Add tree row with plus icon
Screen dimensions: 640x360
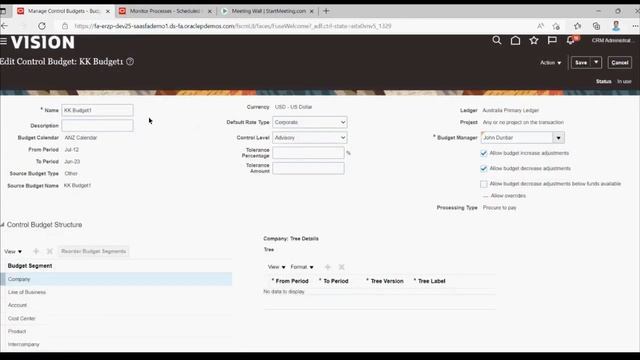click(x=327, y=267)
